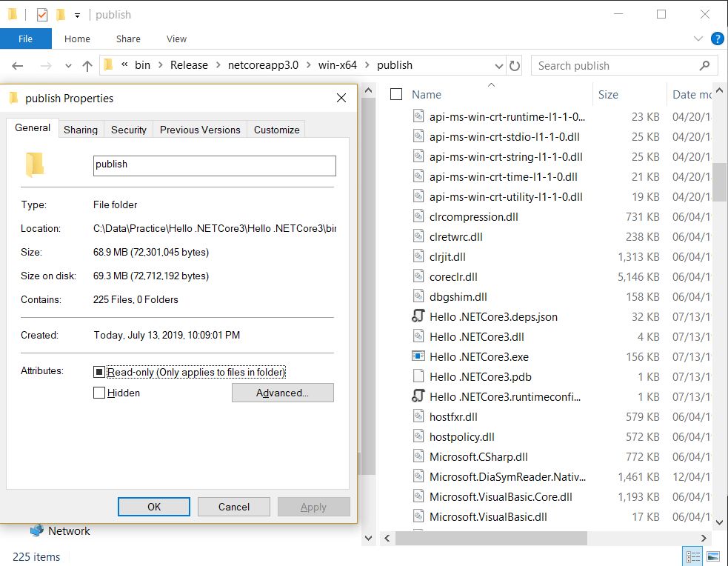The height and width of the screenshot is (566, 728).
Task: Select the Hello .NETCore3.deps.json file icon
Action: (419, 316)
